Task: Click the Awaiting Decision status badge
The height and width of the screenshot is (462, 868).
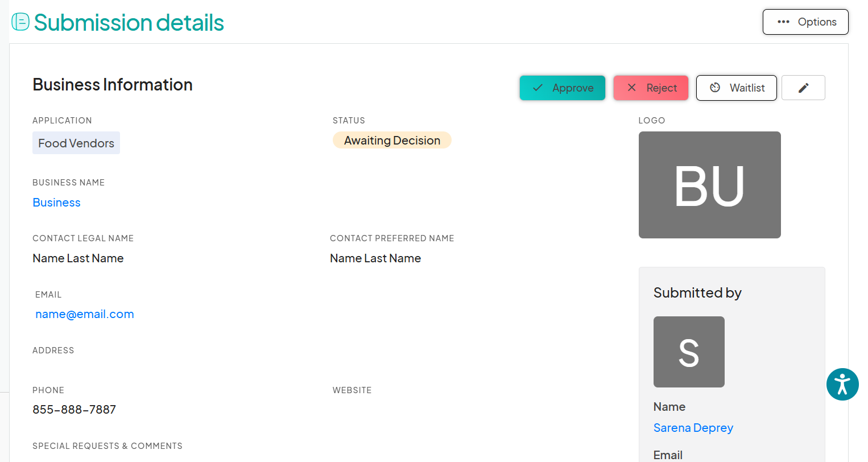Action: pyautogui.click(x=392, y=141)
